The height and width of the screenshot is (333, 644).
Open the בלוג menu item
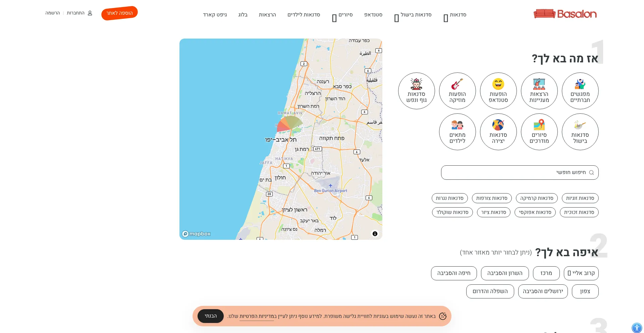[x=243, y=15]
